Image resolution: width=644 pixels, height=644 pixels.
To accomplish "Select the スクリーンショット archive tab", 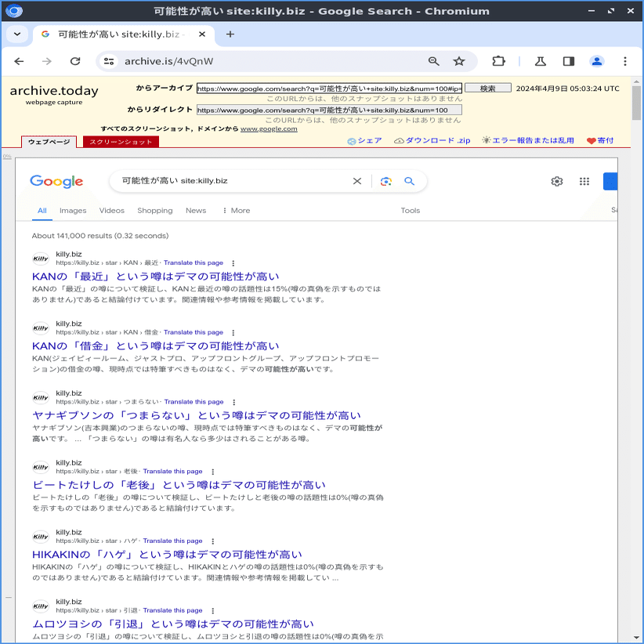I will click(121, 142).
